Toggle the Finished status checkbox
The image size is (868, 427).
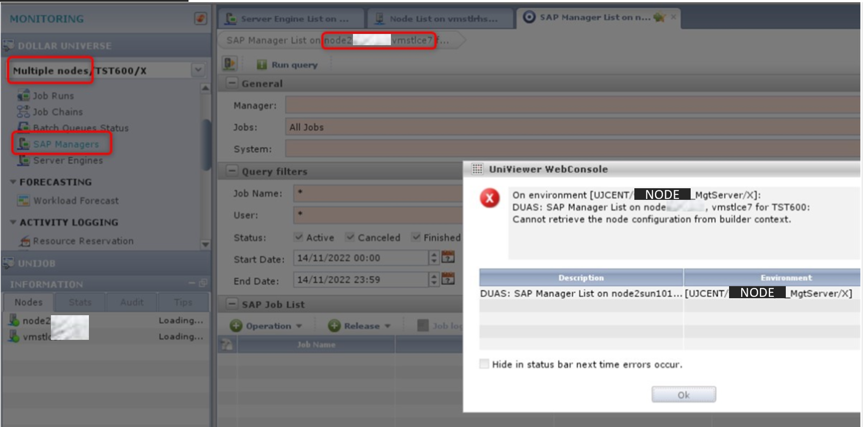click(x=416, y=237)
